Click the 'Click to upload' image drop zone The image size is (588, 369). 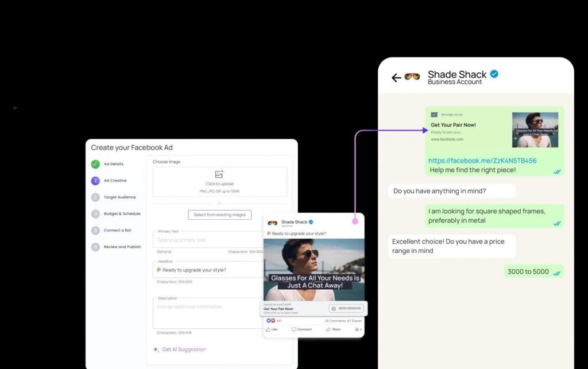click(220, 182)
